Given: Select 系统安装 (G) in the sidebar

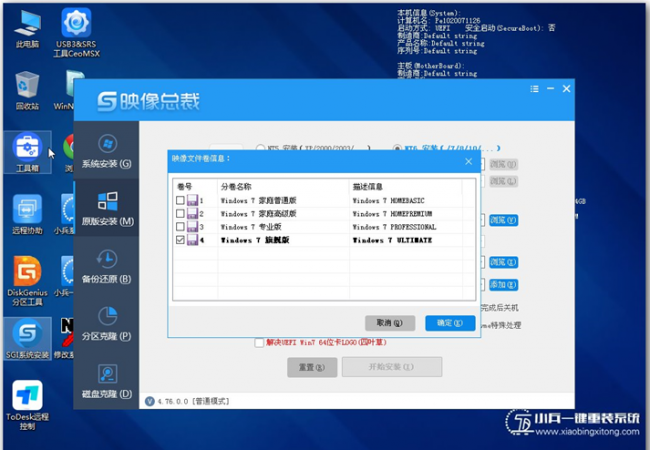Looking at the screenshot, I should (x=107, y=151).
